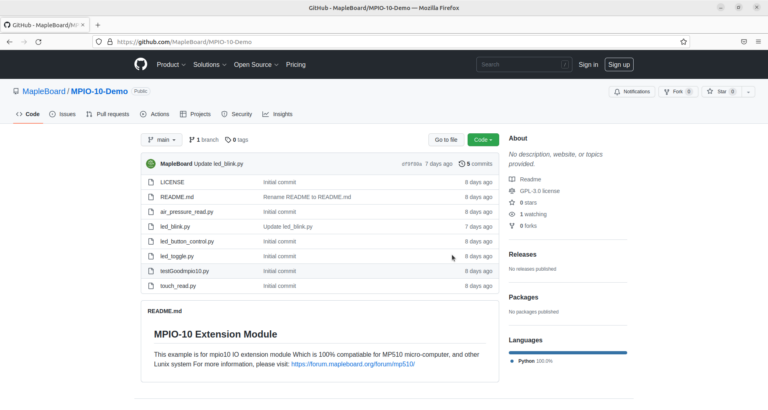768x410 pixels.
Task: Switch to the Projects tab
Action: 195,114
